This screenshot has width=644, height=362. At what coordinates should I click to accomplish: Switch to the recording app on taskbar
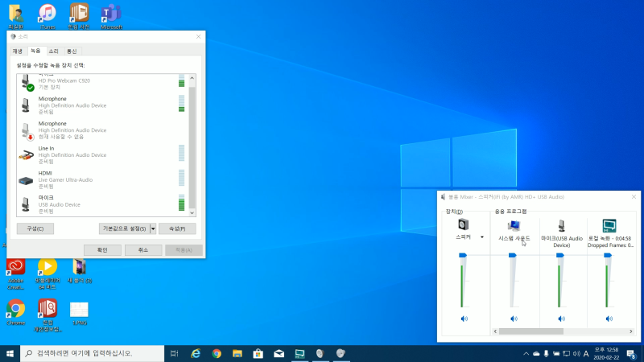coord(299,353)
